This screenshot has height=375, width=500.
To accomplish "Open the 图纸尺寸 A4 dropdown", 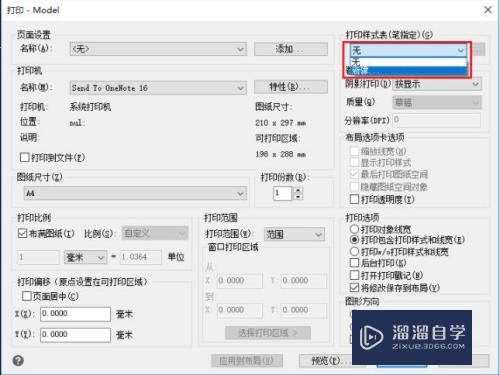I will [x=135, y=193].
